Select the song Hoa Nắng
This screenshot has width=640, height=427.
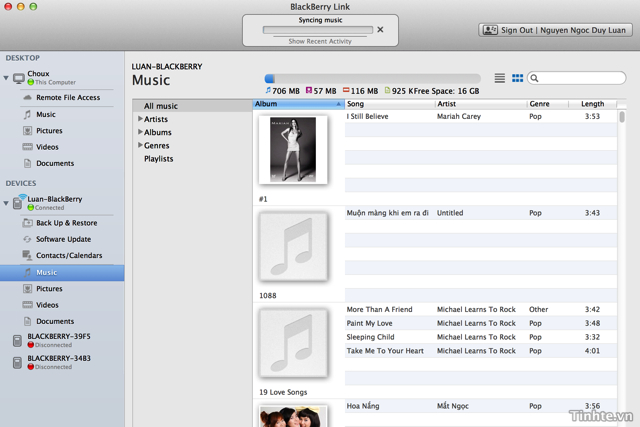click(363, 406)
